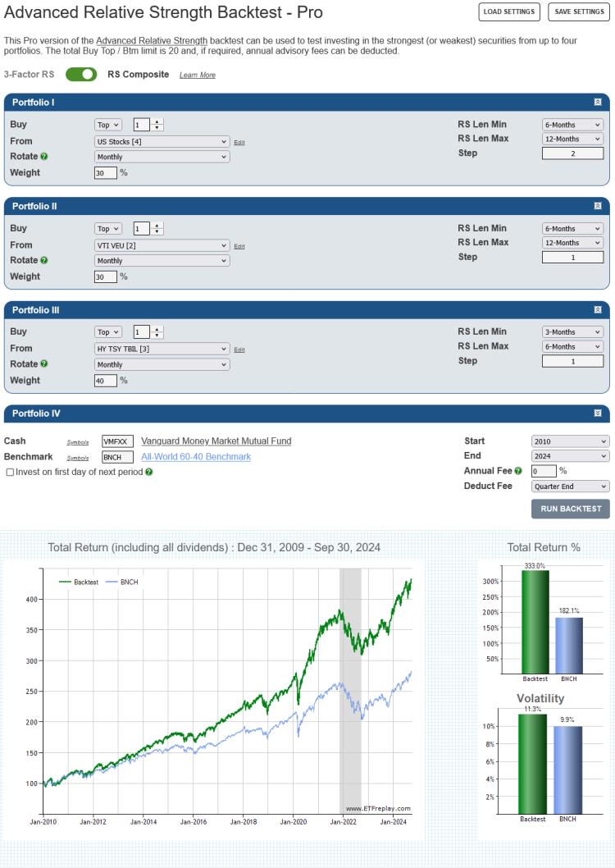This screenshot has height=868, width=615.
Task: Collapse the Portfolio III panel icon
Action: tap(598, 310)
